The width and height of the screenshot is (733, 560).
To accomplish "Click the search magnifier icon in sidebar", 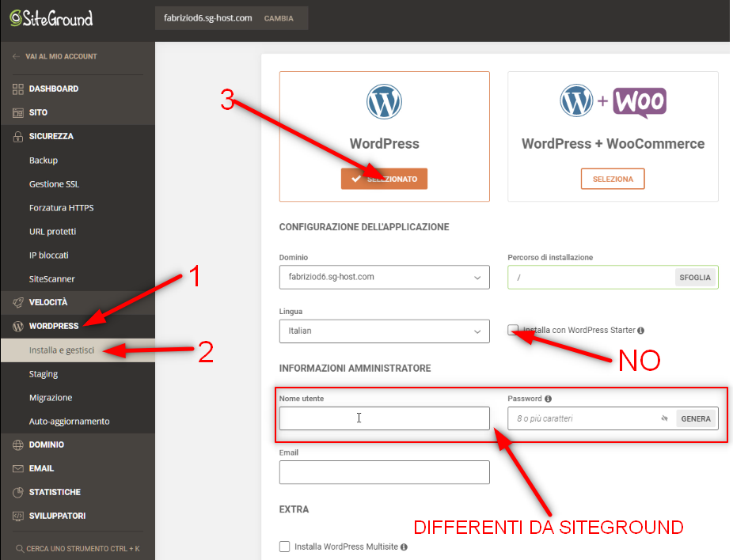I will [20, 549].
